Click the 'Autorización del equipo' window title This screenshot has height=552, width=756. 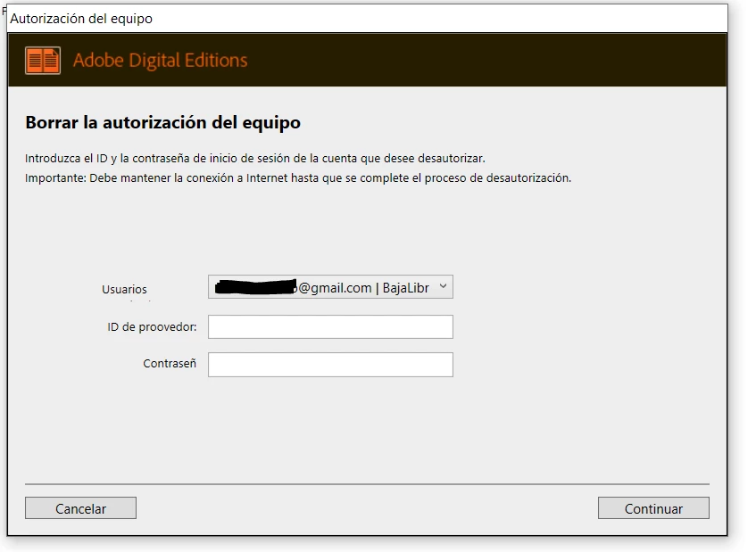tap(81, 19)
